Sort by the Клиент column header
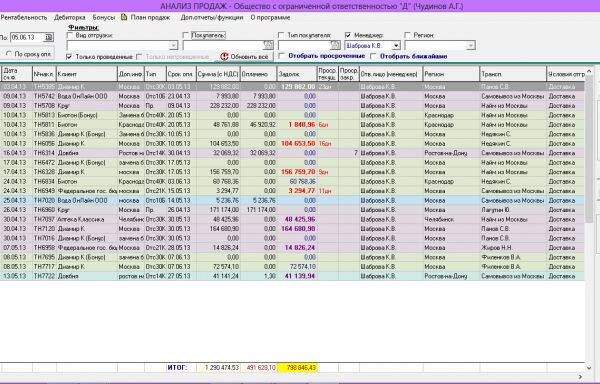600x384 pixels. (87, 74)
